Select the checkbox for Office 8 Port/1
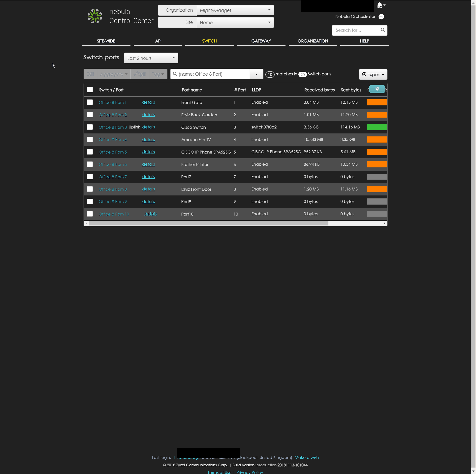 (90, 102)
